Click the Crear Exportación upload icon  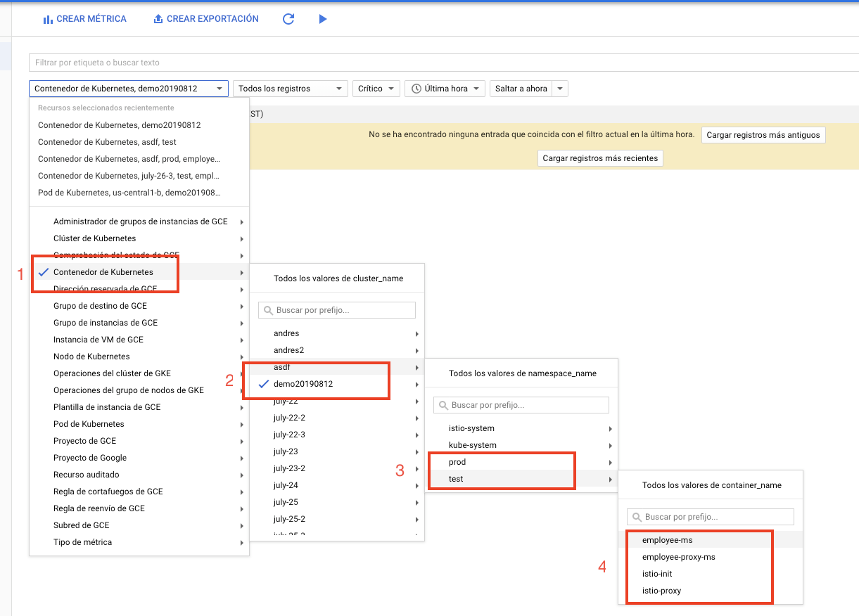[158, 19]
